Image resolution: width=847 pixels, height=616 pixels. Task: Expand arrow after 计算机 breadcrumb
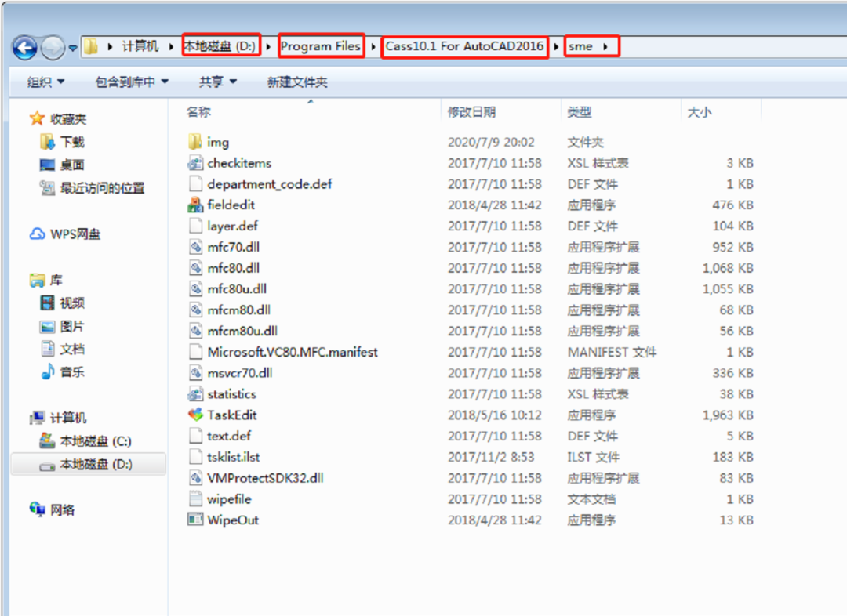click(171, 47)
